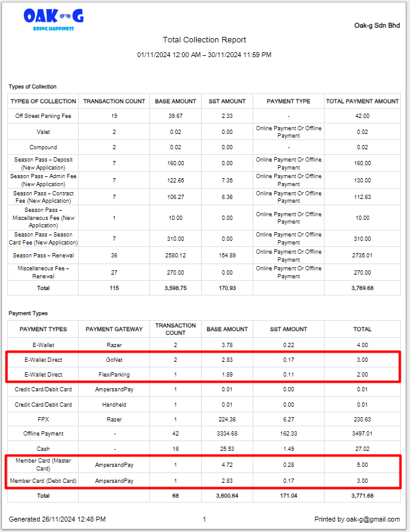
Task: Select the FlexiParking payment gateway cell
Action: pos(114,375)
